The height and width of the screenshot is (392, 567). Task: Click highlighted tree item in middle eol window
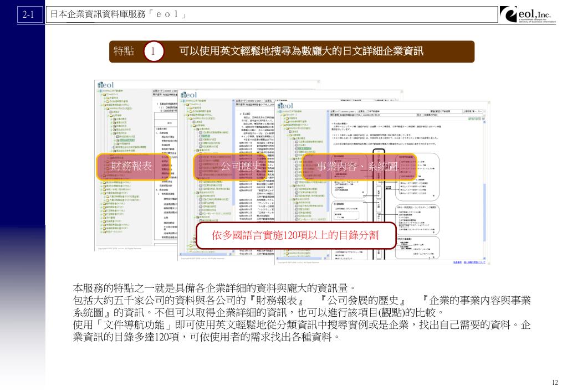click(206, 136)
